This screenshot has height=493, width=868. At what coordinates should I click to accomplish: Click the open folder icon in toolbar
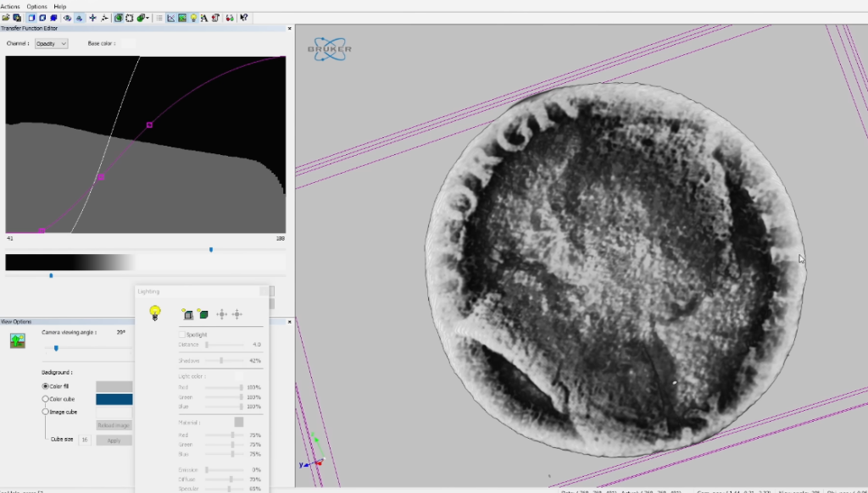(x=6, y=17)
